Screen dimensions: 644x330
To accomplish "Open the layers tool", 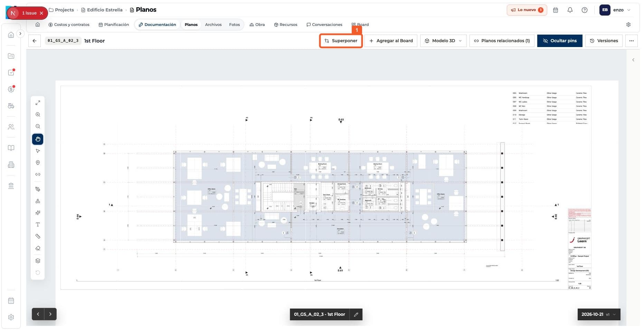I will (x=38, y=261).
